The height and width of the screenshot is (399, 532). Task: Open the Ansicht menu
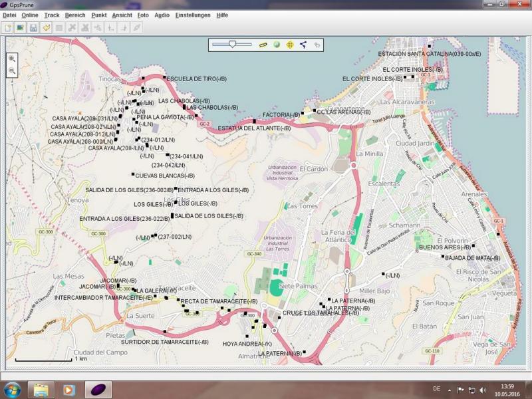(x=122, y=15)
